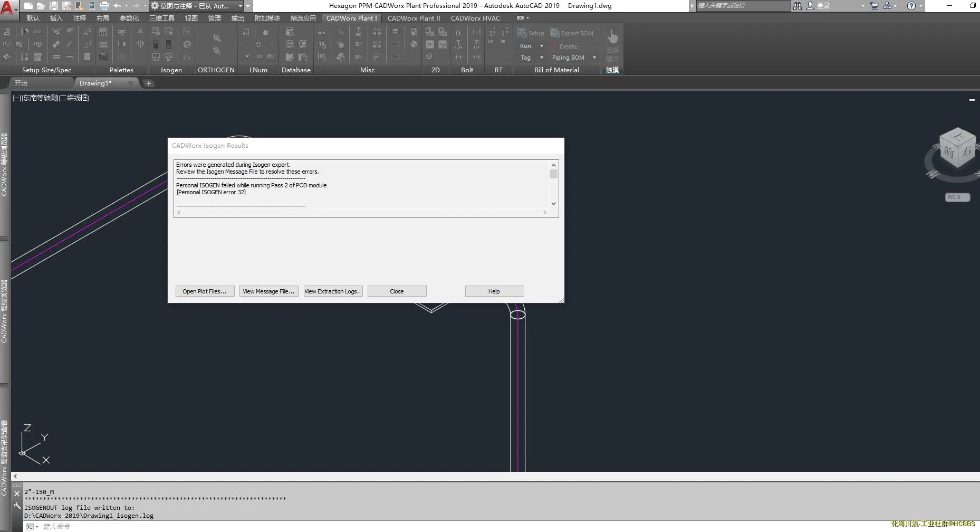Add a new drawing tab with plus button
Screen dimensions: 980x532
[149, 83]
